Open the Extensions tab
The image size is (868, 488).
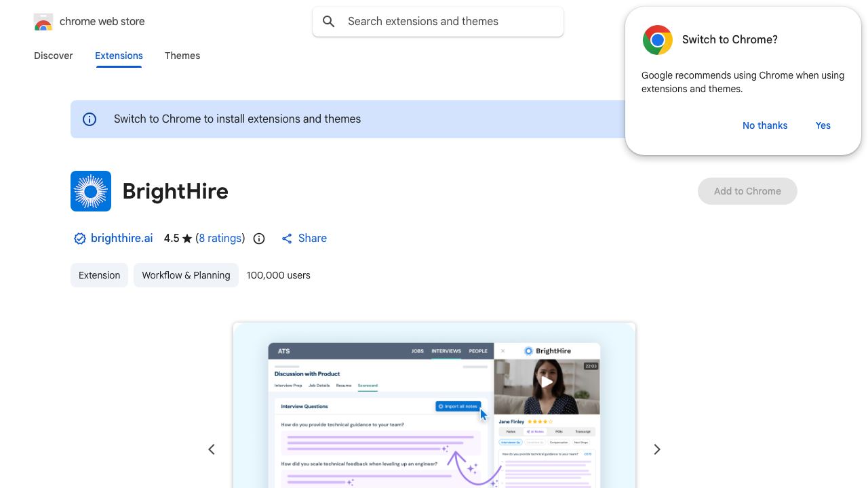pyautogui.click(x=119, y=56)
